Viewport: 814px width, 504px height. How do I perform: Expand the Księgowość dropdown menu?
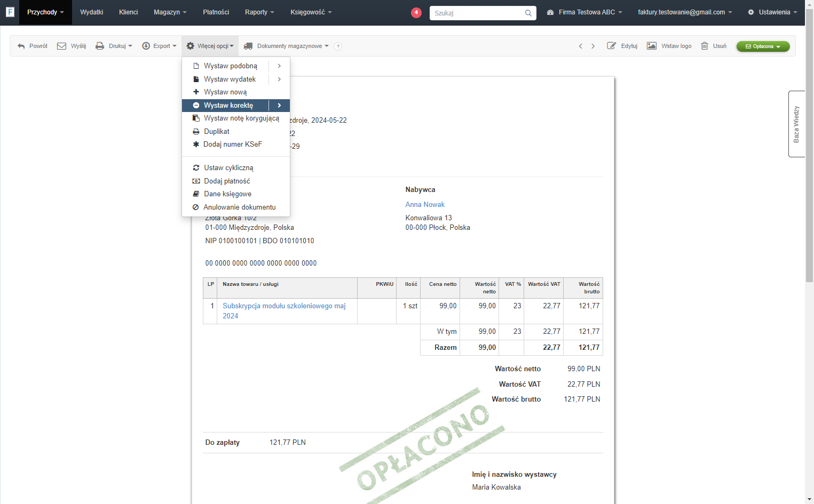[x=311, y=12]
